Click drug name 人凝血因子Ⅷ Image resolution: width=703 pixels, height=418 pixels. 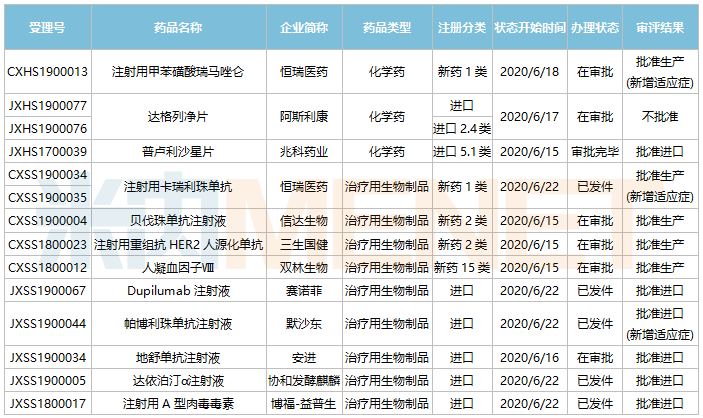click(178, 268)
